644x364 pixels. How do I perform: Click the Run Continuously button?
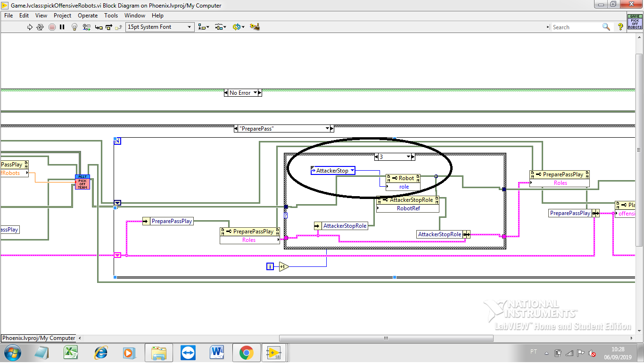click(40, 27)
